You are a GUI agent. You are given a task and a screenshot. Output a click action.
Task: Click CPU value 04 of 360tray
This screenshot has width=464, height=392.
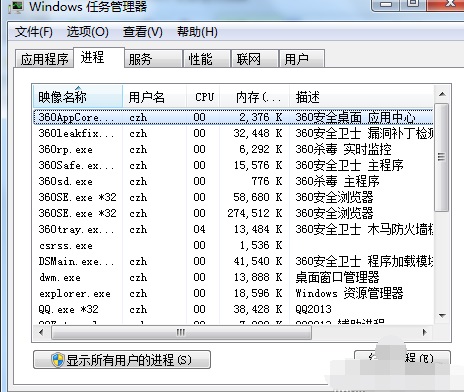click(199, 229)
